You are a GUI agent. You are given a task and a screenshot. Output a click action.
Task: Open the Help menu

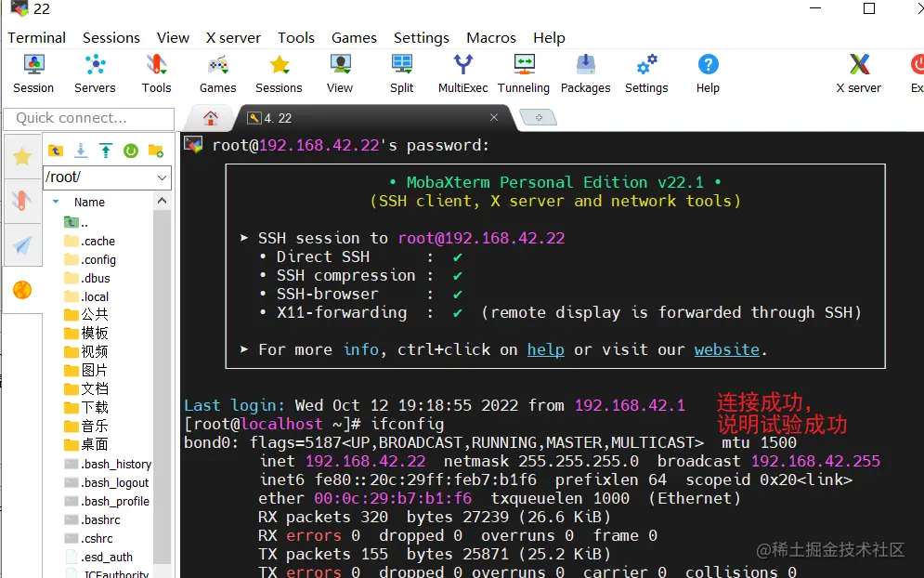click(x=549, y=38)
